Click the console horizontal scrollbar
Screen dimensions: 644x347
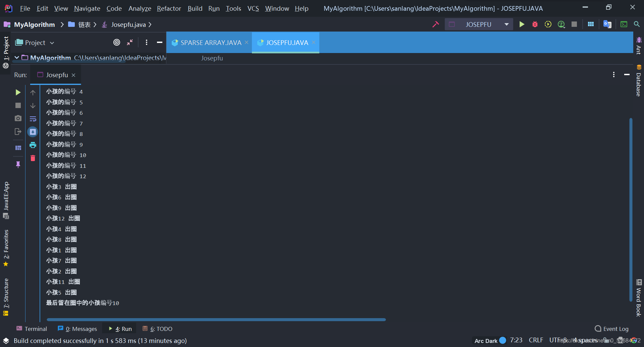click(x=216, y=319)
